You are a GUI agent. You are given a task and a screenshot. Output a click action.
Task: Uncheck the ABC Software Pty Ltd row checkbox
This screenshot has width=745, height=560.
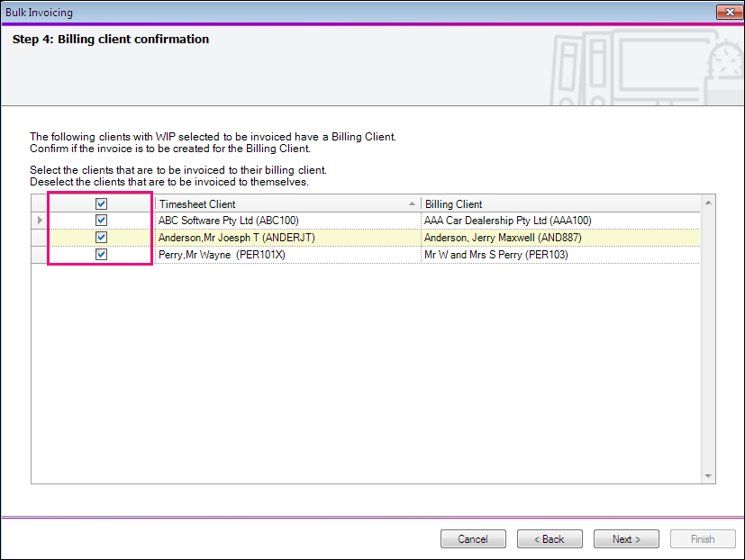102,221
